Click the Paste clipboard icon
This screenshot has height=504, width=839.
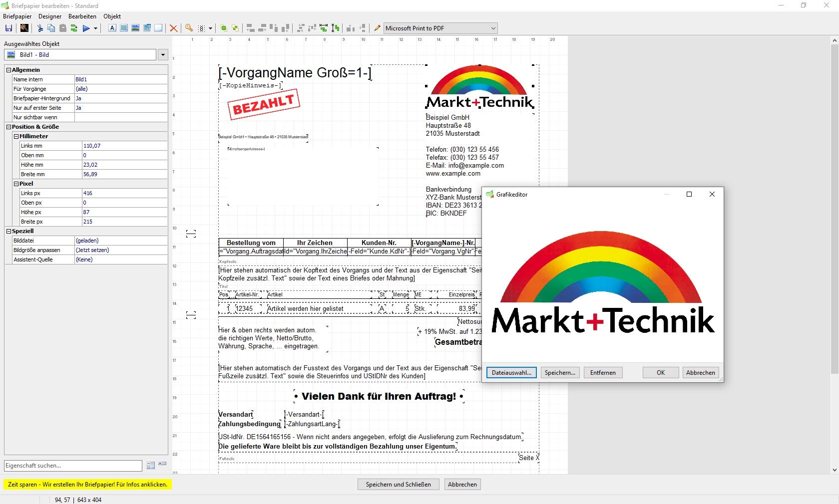63,28
